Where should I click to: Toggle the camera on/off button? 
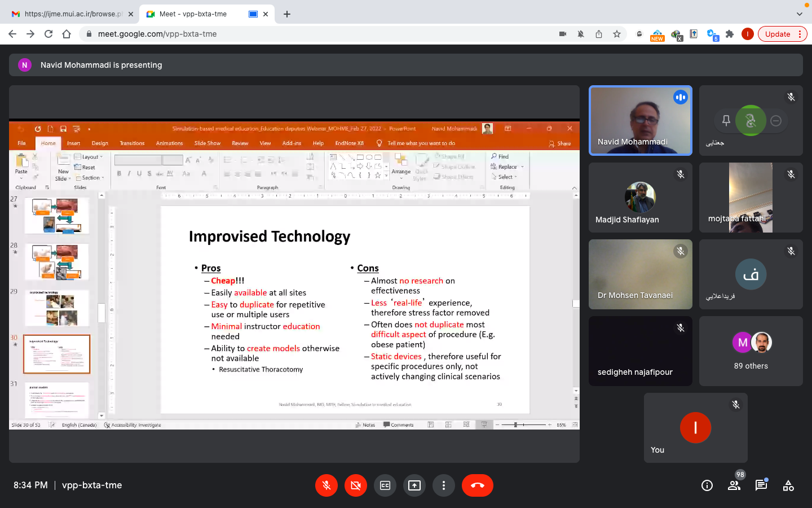pos(356,485)
